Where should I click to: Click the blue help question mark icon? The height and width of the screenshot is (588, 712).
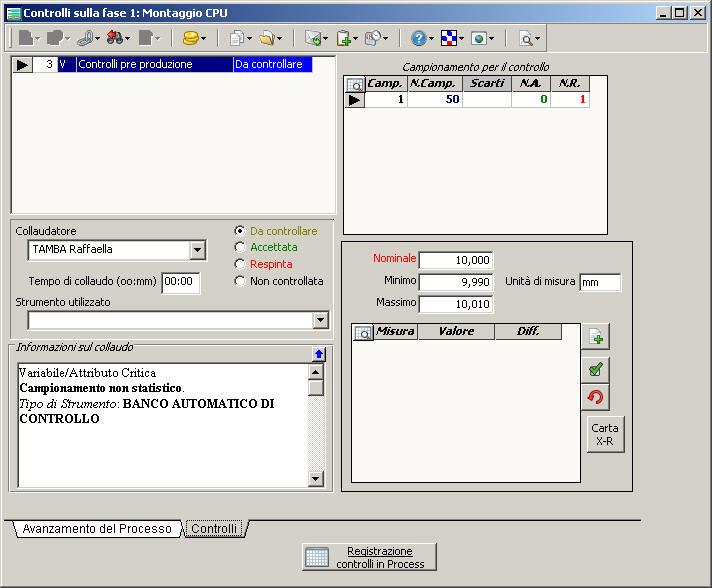(x=418, y=39)
